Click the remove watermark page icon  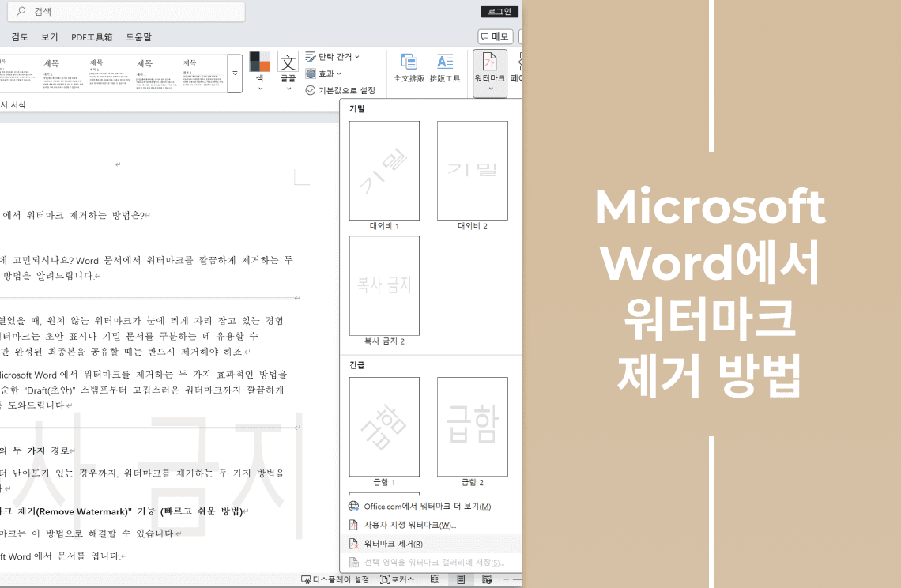click(353, 544)
